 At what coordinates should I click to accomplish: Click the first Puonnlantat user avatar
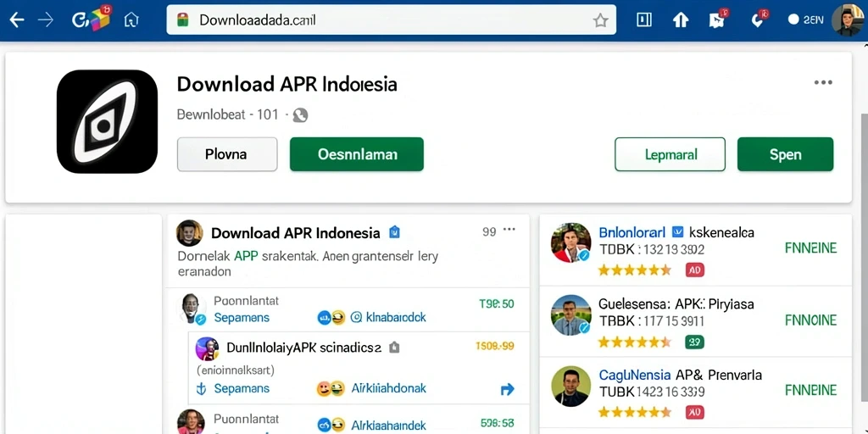(x=191, y=309)
